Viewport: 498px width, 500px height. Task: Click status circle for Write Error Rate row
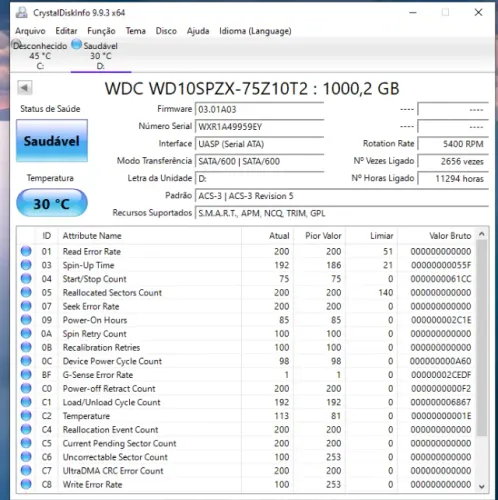(26, 484)
